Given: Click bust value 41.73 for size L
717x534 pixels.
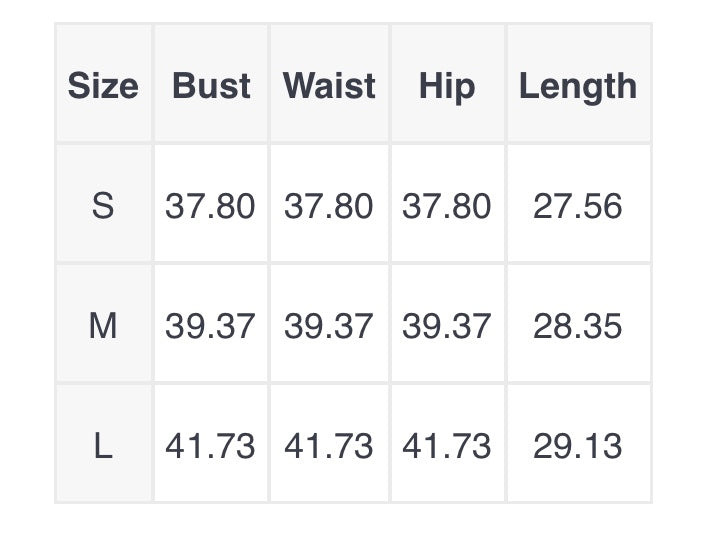Looking at the screenshot, I should 210,446.
